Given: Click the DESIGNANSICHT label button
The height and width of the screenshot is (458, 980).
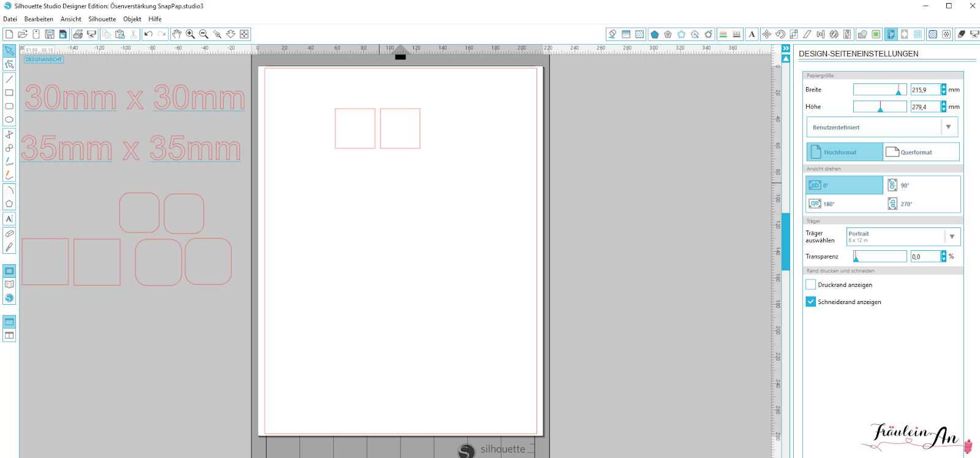Looking at the screenshot, I should [x=43, y=59].
